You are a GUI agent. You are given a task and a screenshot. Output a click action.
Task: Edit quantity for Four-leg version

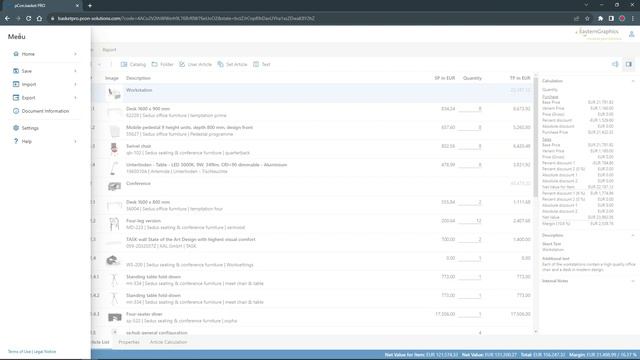[470, 221]
